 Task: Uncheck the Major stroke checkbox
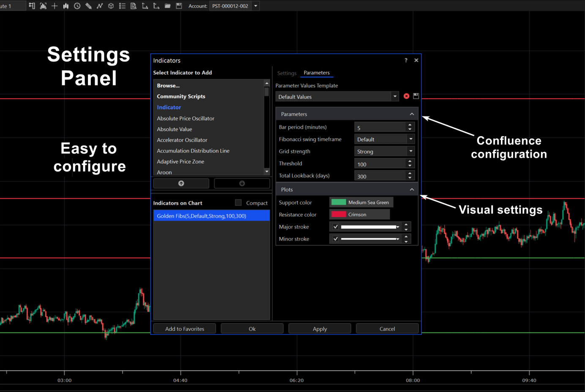click(336, 227)
